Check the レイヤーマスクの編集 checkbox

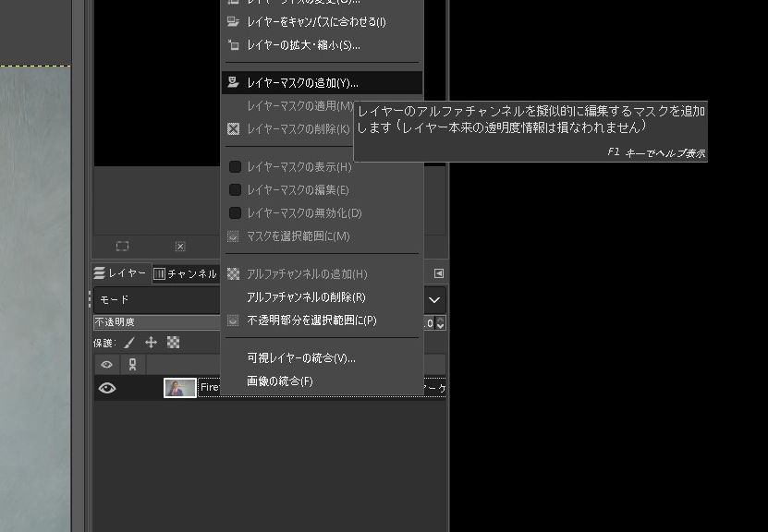coord(235,190)
